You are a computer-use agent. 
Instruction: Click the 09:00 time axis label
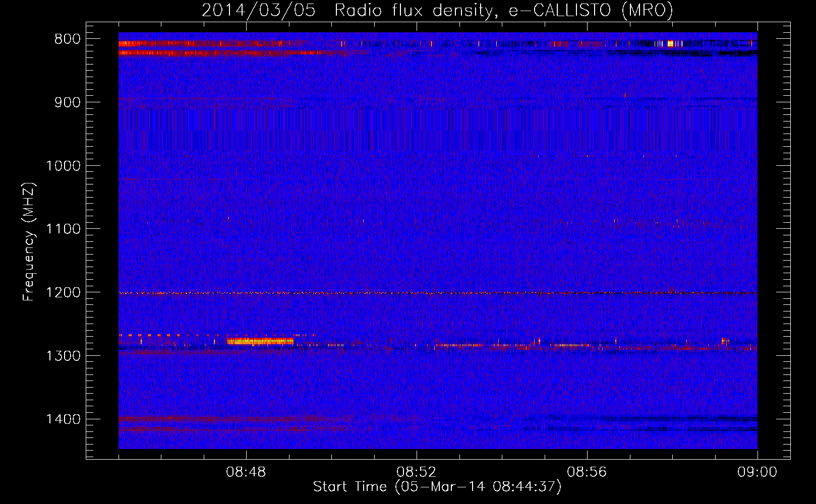pos(757,472)
